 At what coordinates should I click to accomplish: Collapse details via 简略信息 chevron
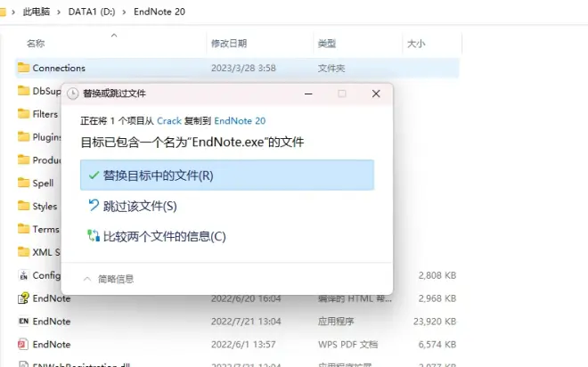87,279
